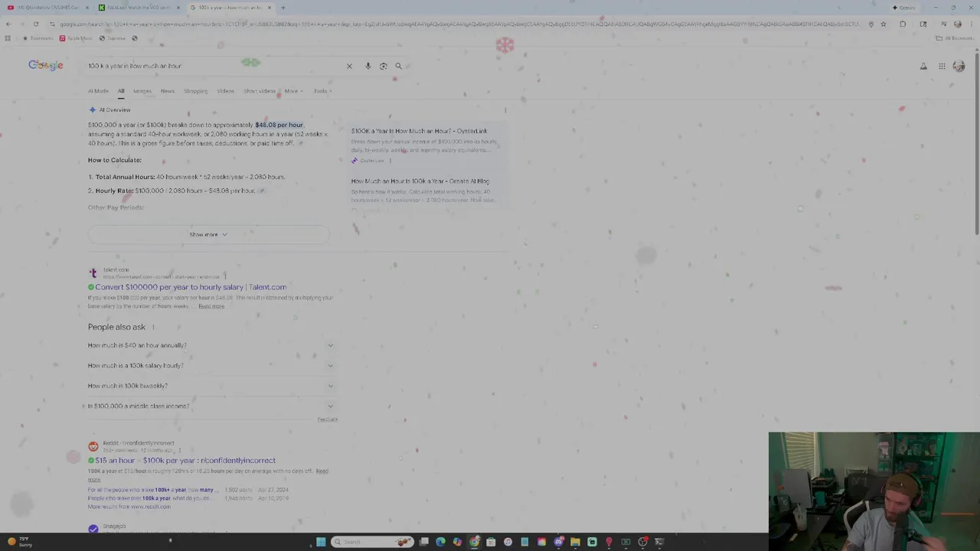Screen dimensions: 980x551
Task: Reload the current page
Action: tap(35, 24)
